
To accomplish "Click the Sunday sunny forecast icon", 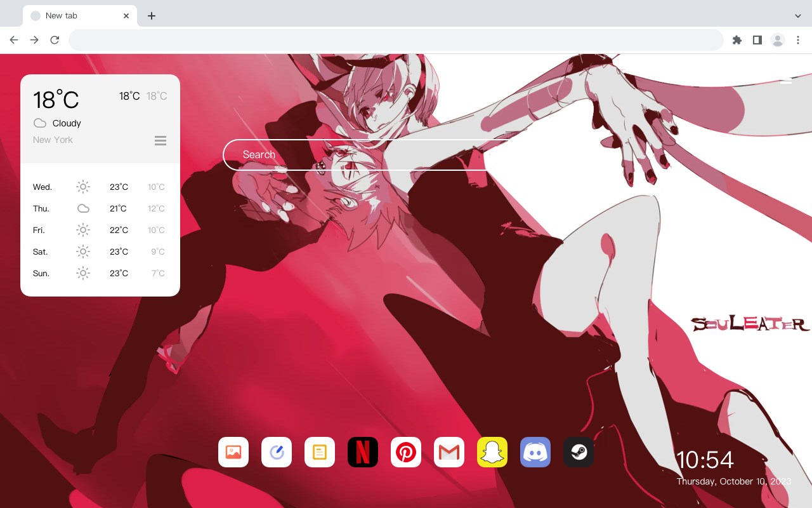I will pyautogui.click(x=83, y=273).
